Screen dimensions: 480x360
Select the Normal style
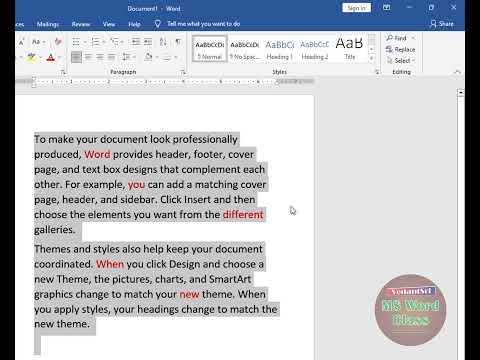[210, 49]
